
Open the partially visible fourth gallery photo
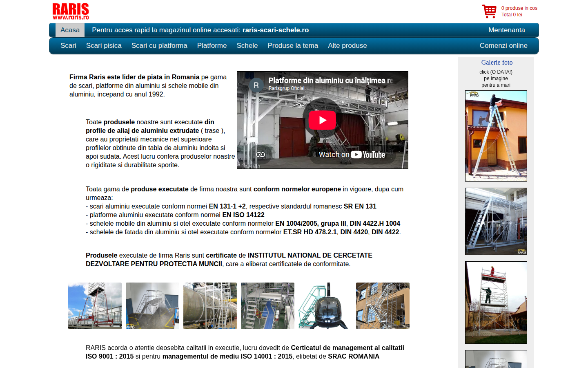pyautogui.click(x=496, y=359)
